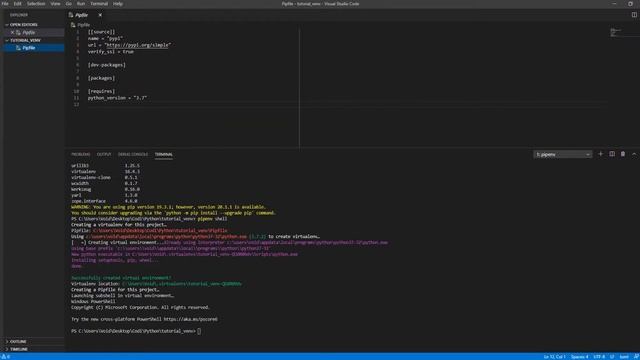Click the feedback icon in status bar
640x360 pixels.
(636, 357)
